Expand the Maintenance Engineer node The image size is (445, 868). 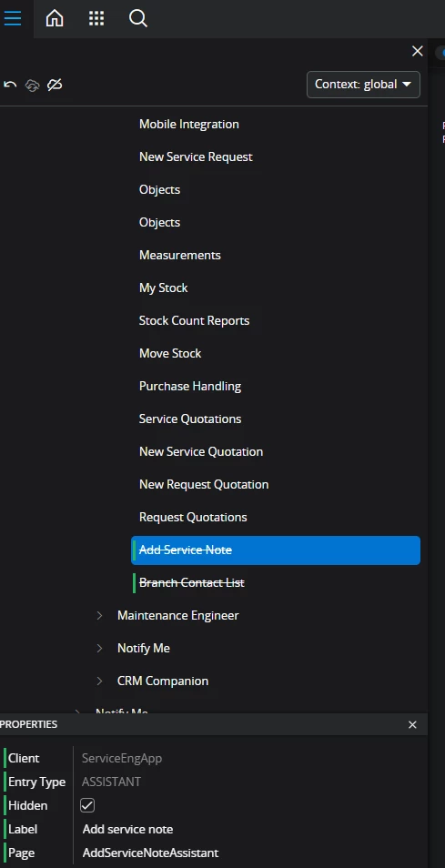coord(99,616)
